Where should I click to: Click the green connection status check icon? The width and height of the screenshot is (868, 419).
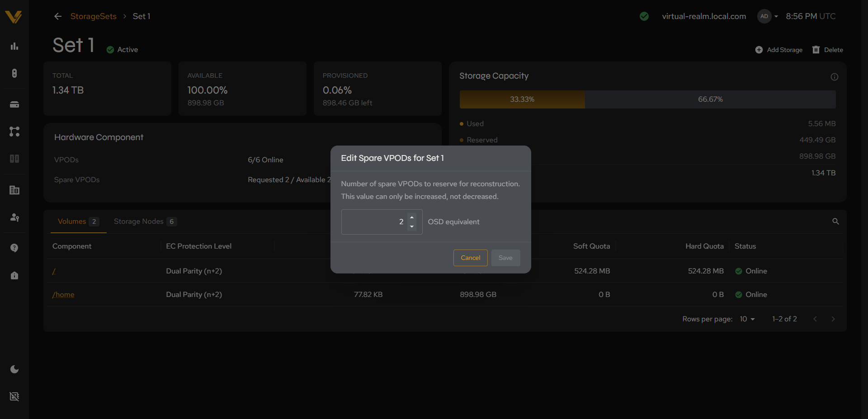click(644, 16)
